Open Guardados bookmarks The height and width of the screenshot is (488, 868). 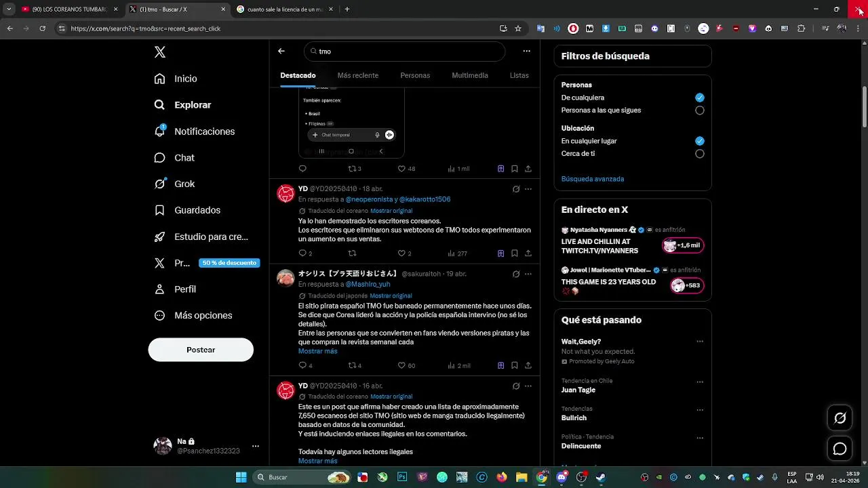click(187, 210)
